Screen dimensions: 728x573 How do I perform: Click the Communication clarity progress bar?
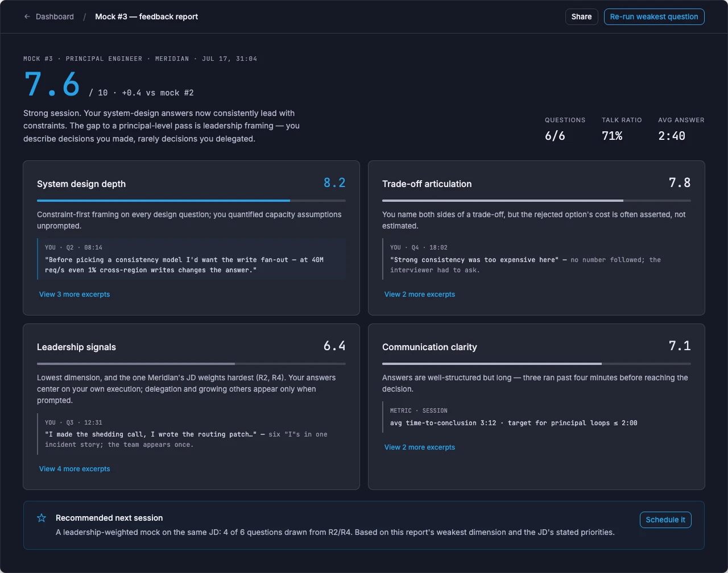[536, 364]
